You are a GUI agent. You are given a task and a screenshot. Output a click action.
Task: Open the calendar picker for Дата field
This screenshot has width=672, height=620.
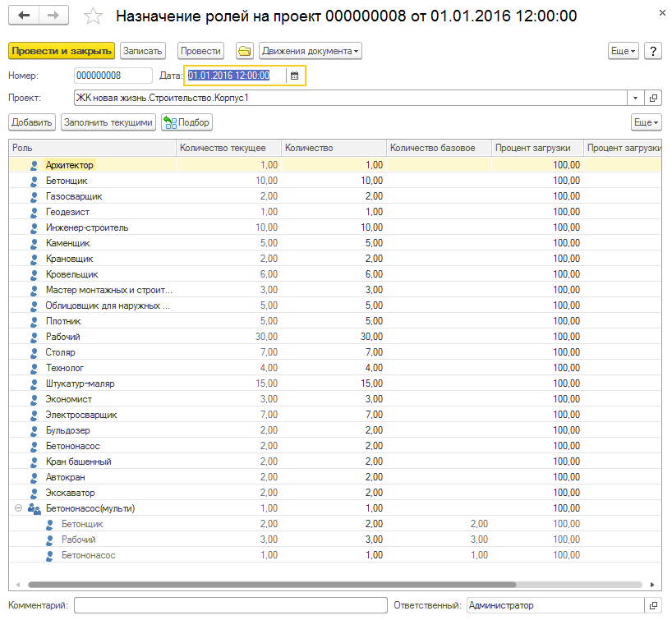click(x=294, y=76)
